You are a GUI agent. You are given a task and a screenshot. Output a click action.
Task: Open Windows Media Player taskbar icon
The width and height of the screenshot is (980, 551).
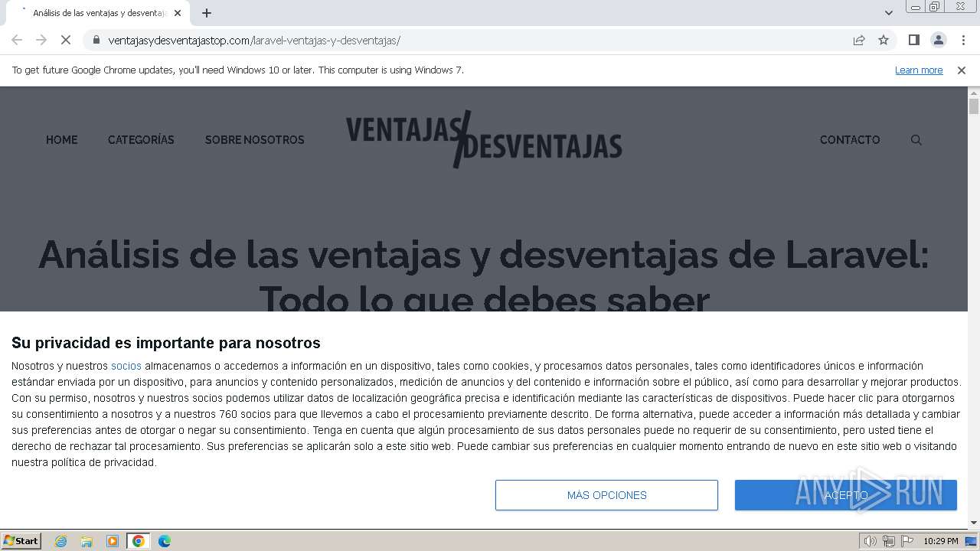click(x=113, y=541)
